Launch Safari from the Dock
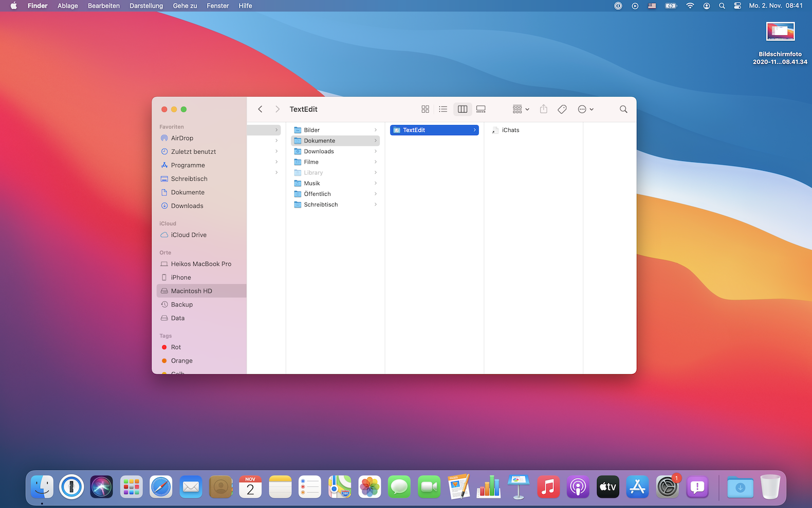 (161, 487)
